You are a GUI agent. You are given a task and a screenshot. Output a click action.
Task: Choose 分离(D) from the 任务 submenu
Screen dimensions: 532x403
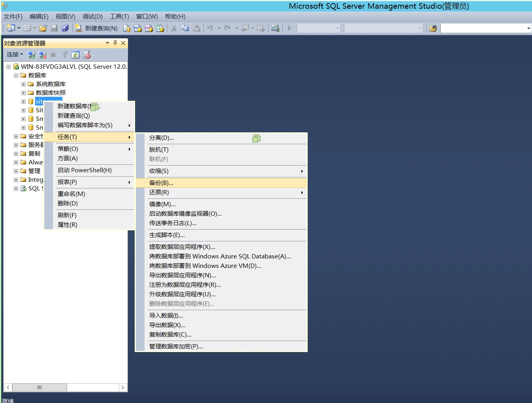point(162,137)
